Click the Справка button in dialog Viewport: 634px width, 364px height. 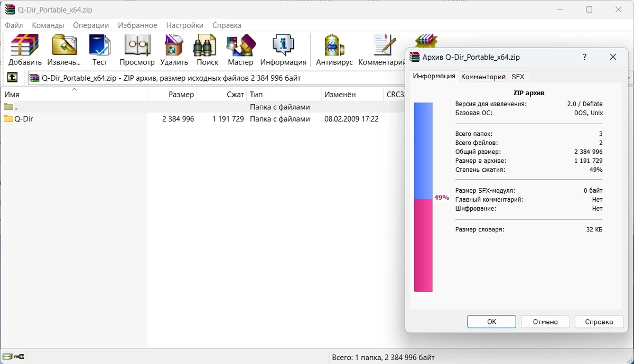599,322
